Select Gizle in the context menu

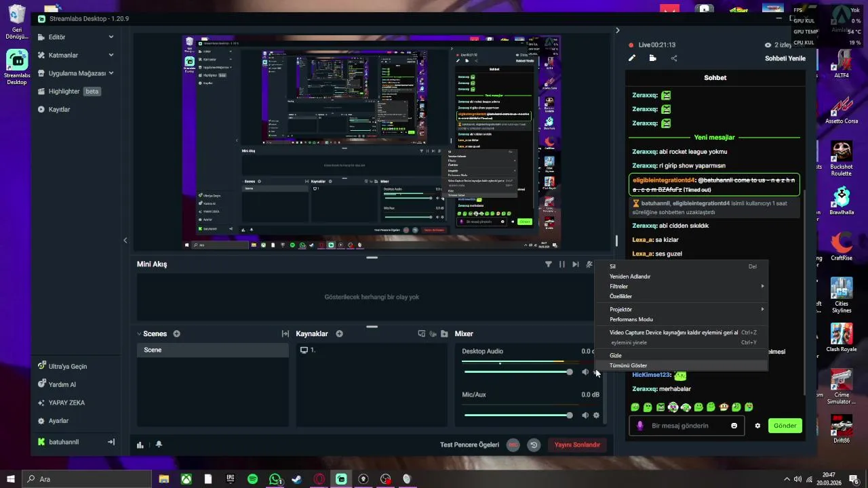[682, 355]
